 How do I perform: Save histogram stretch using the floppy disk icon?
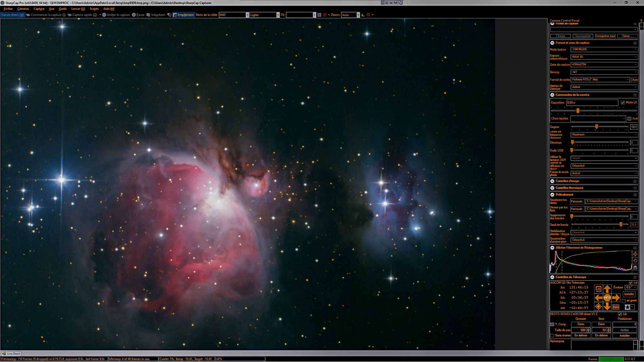click(x=635, y=268)
